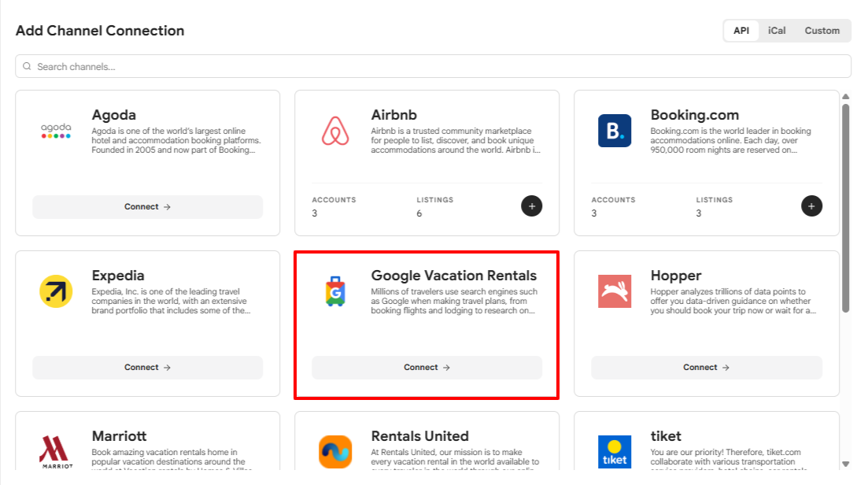Click the Rentals United logo icon

click(335, 452)
